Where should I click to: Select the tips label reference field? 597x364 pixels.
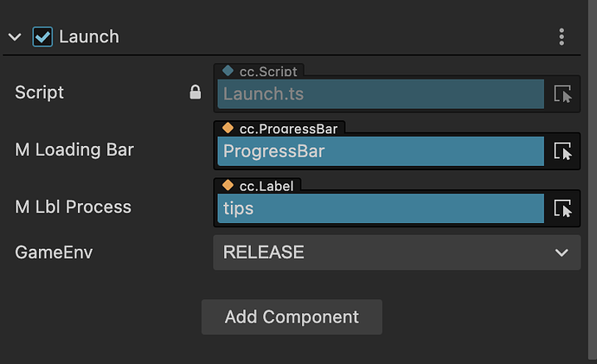(381, 208)
